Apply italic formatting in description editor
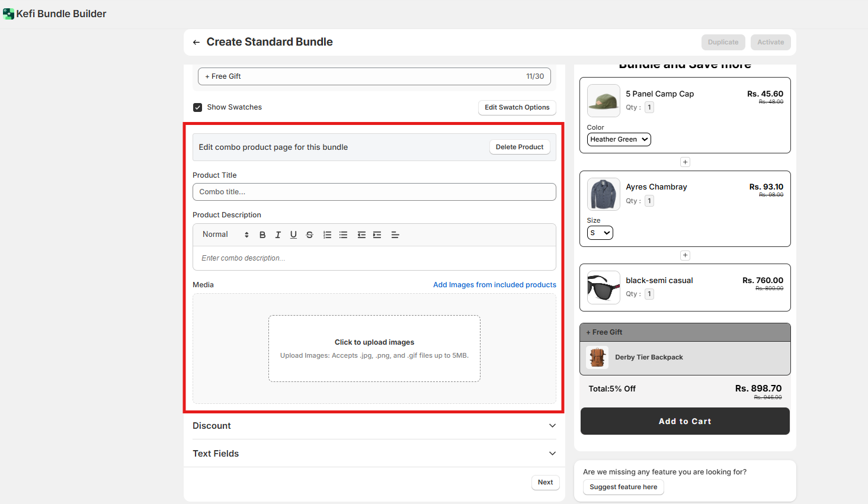This screenshot has height=504, width=868. click(278, 235)
